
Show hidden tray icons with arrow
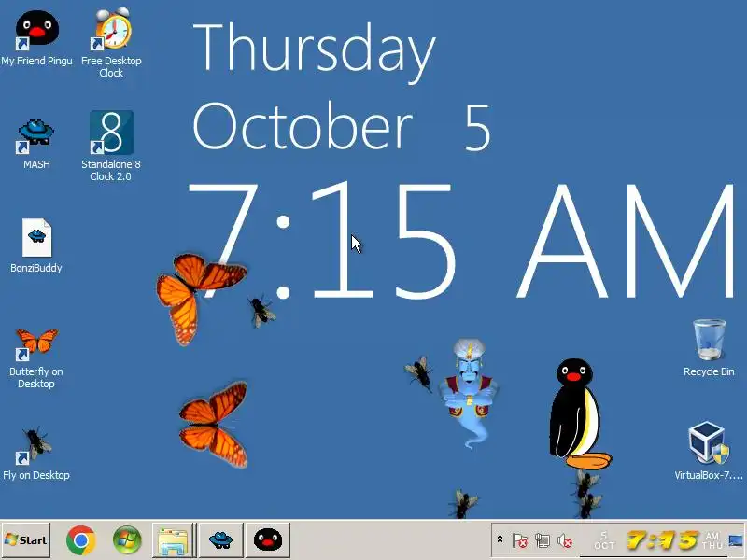pos(500,539)
